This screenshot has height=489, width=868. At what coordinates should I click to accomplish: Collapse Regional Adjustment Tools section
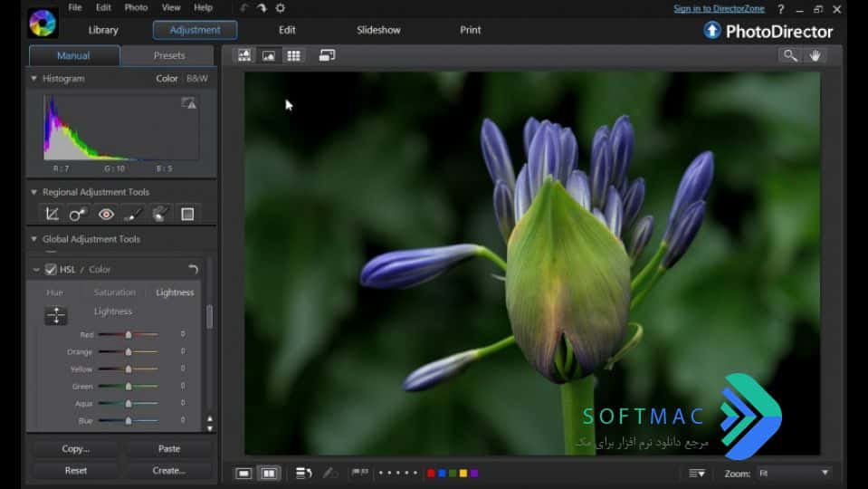click(x=33, y=192)
